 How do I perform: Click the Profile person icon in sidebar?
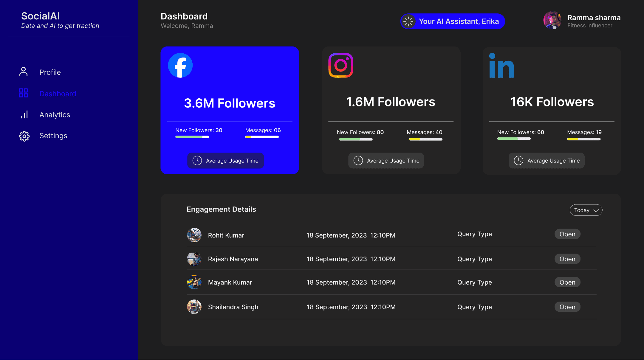pyautogui.click(x=24, y=72)
